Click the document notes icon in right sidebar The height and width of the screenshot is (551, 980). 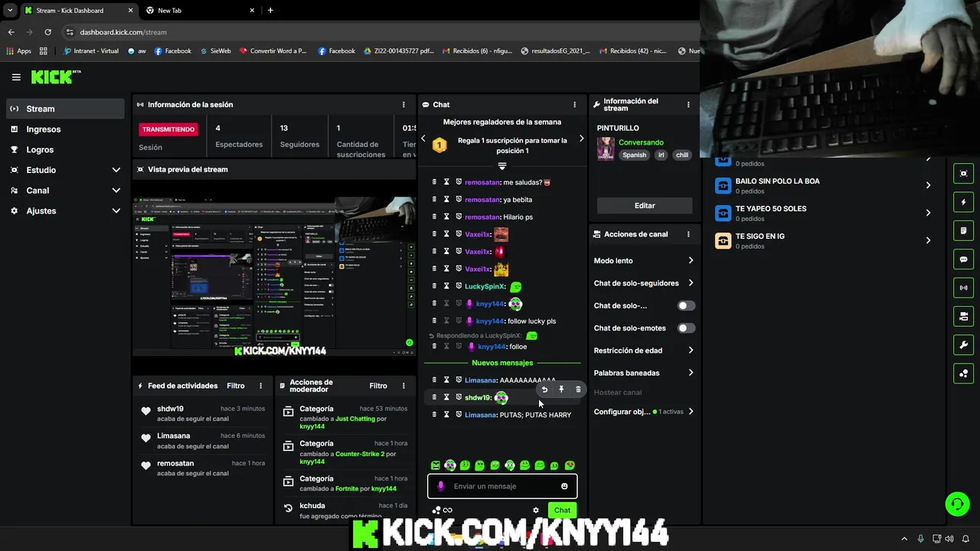click(x=963, y=231)
